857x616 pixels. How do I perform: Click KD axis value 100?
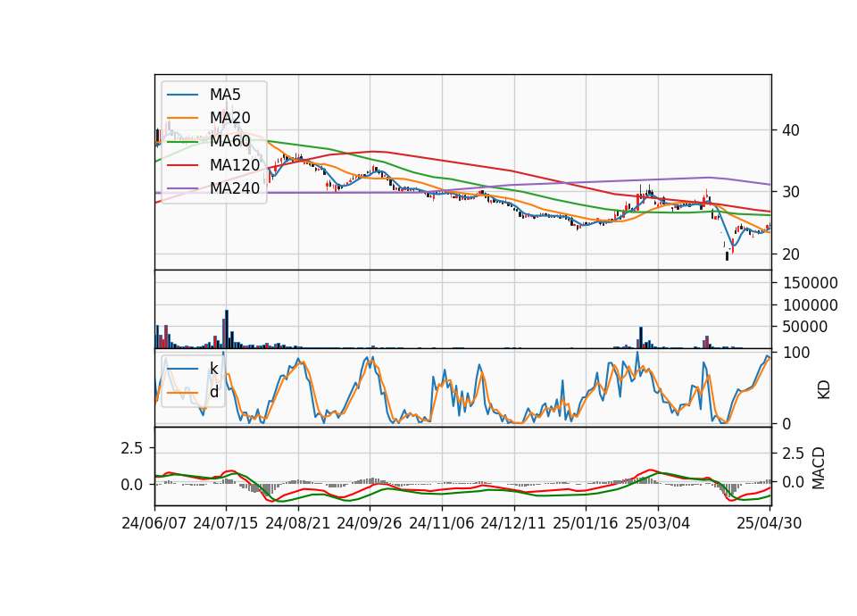click(x=796, y=353)
